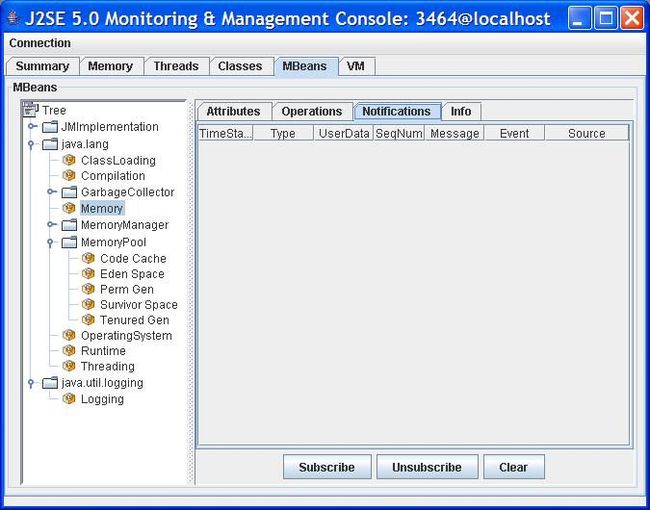The image size is (650, 510).
Task: Switch to the VM tab
Action: click(x=356, y=66)
